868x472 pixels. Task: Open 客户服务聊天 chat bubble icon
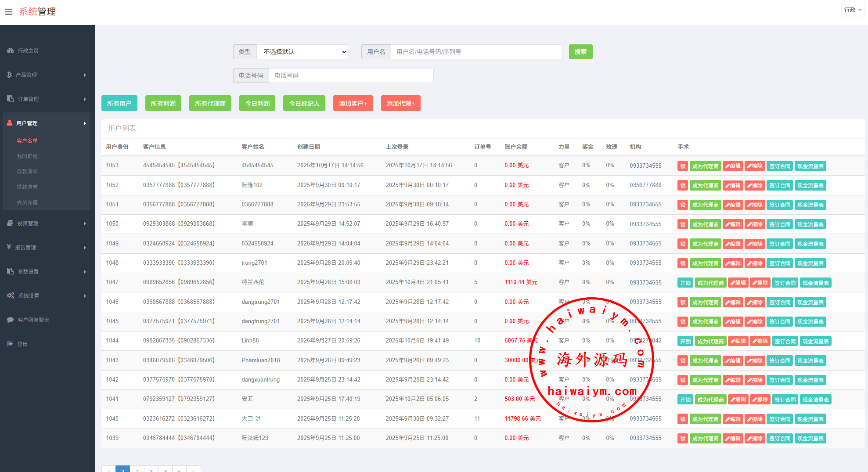[x=11, y=320]
